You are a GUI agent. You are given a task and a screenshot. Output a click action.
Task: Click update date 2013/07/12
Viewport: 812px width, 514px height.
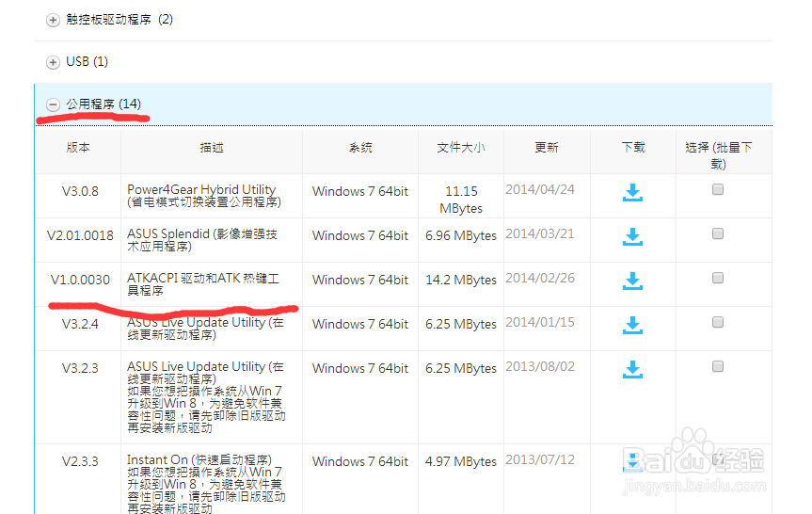540,459
